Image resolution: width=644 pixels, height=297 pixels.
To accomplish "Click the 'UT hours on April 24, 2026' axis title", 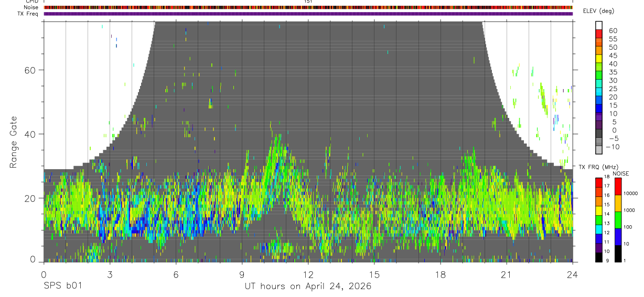I will [x=308, y=287].
